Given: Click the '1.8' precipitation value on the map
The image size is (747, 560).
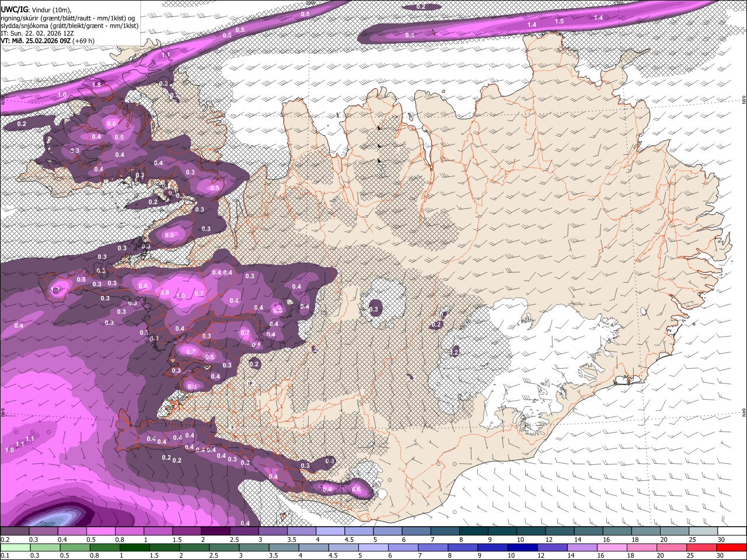Looking at the screenshot, I should pyautogui.click(x=97, y=85).
